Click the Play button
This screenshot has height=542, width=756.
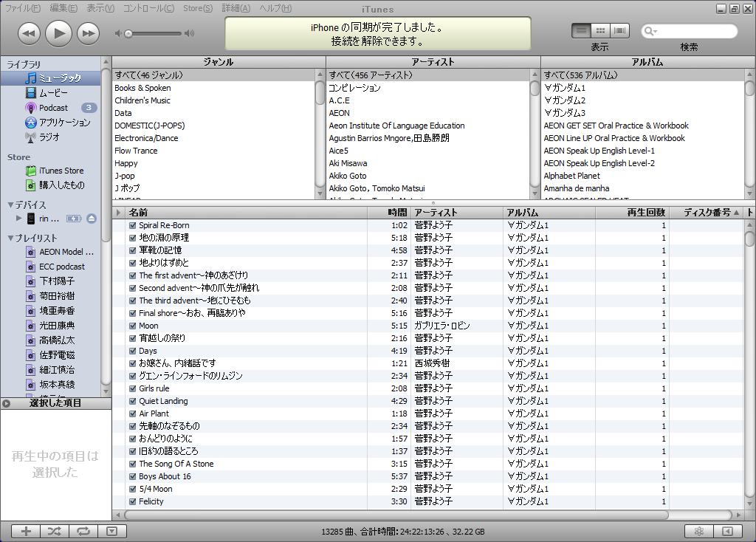[59, 33]
